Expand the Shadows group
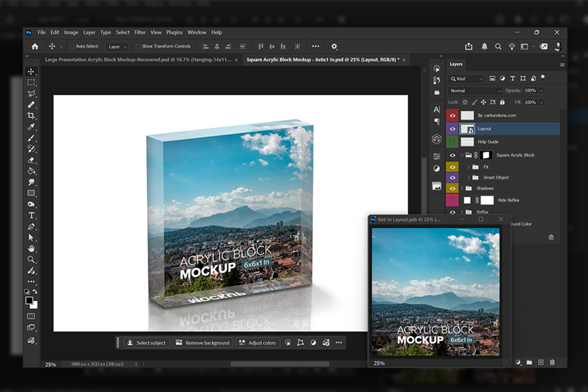Viewport: 588px width, 392px height. point(462,189)
